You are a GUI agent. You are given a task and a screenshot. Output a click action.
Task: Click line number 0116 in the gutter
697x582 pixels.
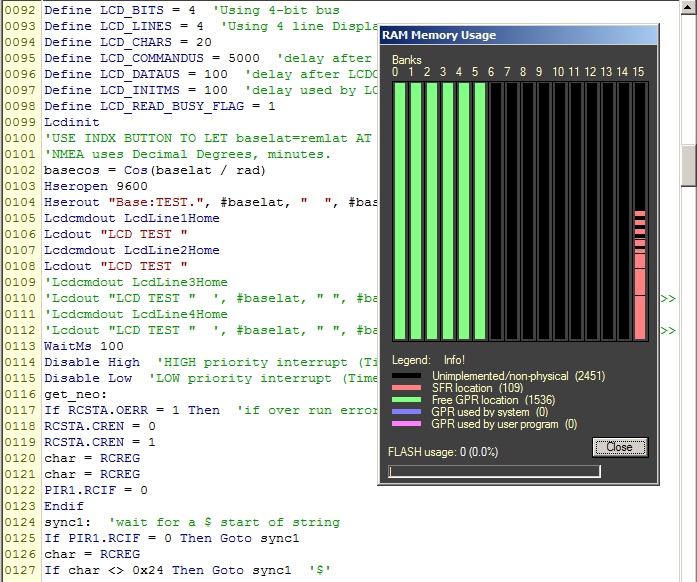(20, 394)
